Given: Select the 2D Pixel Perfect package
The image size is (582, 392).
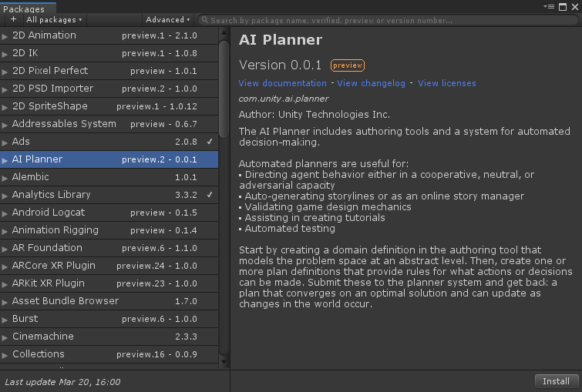Looking at the screenshot, I should (109, 71).
